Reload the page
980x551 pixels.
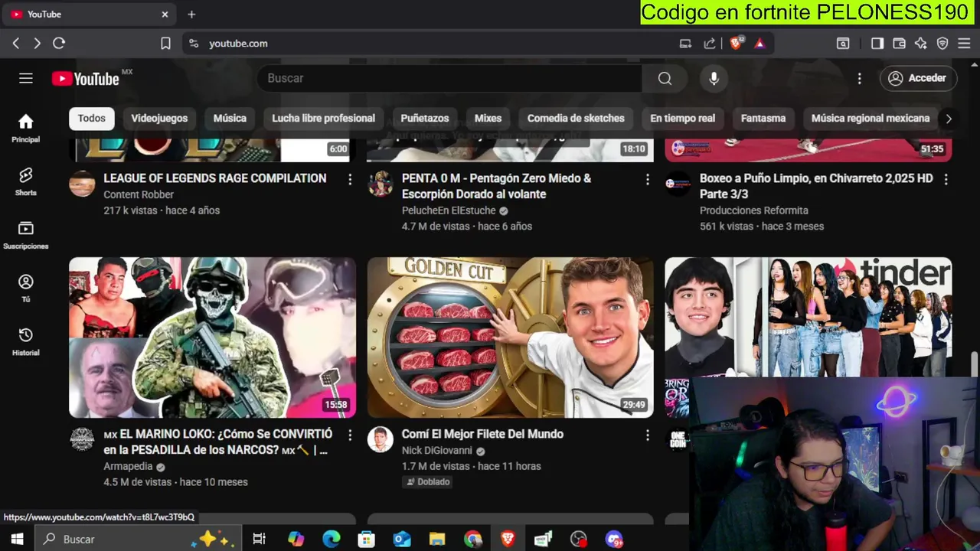point(59,44)
